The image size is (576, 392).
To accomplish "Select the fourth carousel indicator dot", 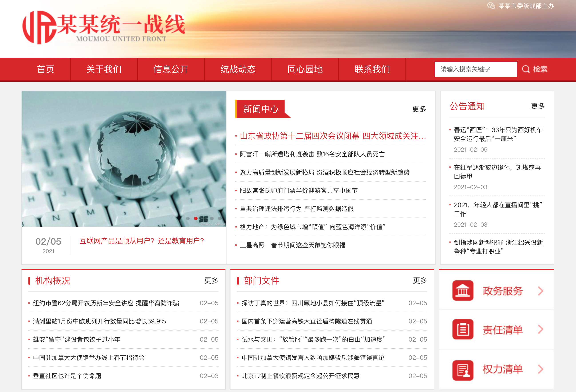I will (x=212, y=218).
